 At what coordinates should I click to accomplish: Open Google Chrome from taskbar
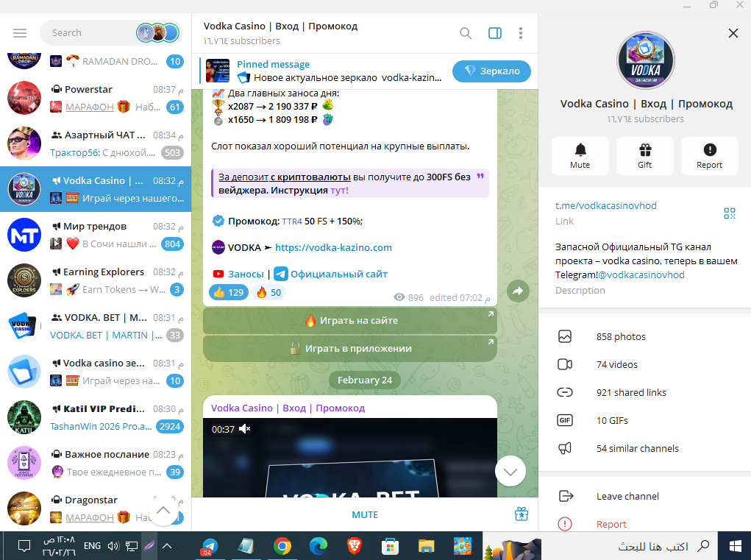coord(282,546)
